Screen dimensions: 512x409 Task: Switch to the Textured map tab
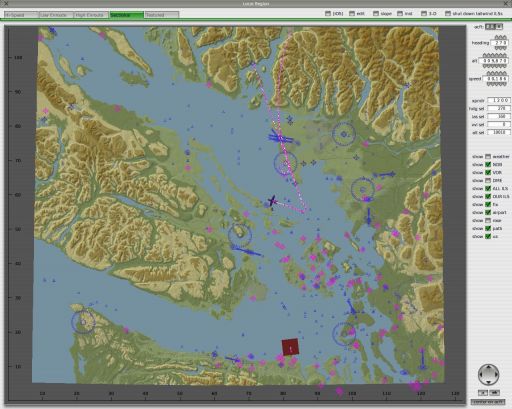(162, 15)
